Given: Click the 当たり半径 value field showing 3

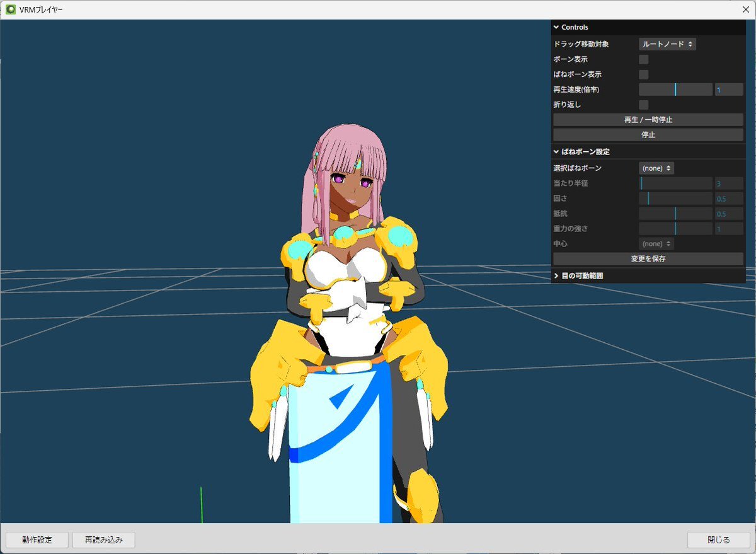Looking at the screenshot, I should point(729,183).
